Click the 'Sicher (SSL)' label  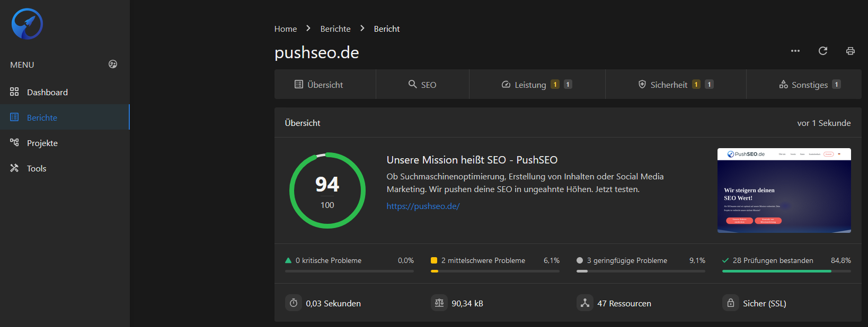pyautogui.click(x=765, y=304)
